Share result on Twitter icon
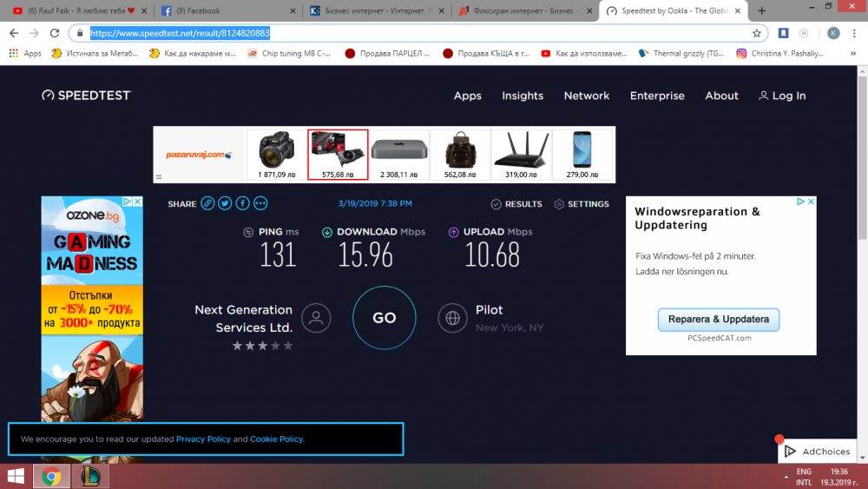The image size is (868, 489). pyautogui.click(x=225, y=204)
